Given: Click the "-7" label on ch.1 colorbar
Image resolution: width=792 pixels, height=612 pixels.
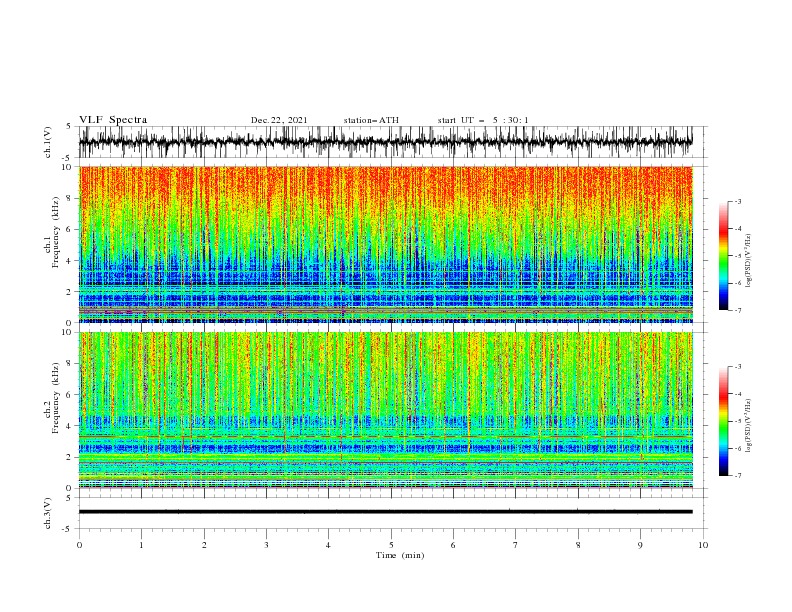Looking at the screenshot, I should [x=738, y=311].
